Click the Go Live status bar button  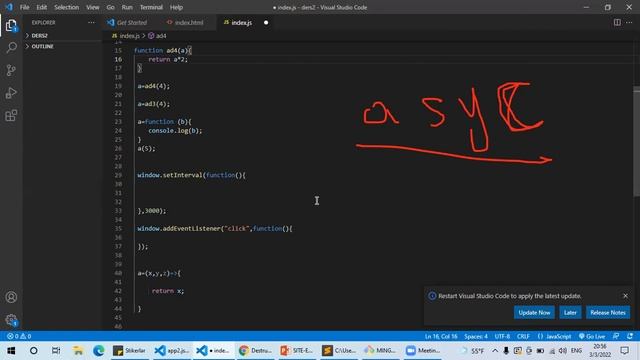(592, 336)
